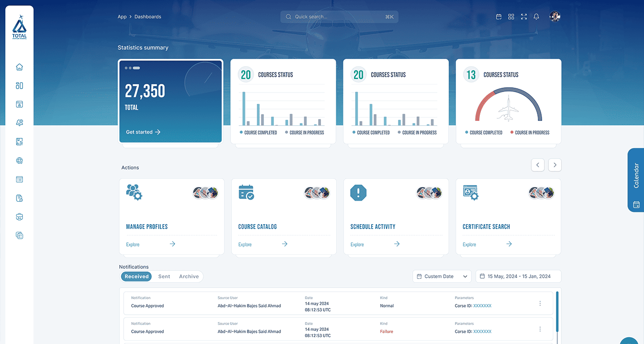Toggle fullscreen mode icon in header
This screenshot has height=344, width=644.
point(524,17)
